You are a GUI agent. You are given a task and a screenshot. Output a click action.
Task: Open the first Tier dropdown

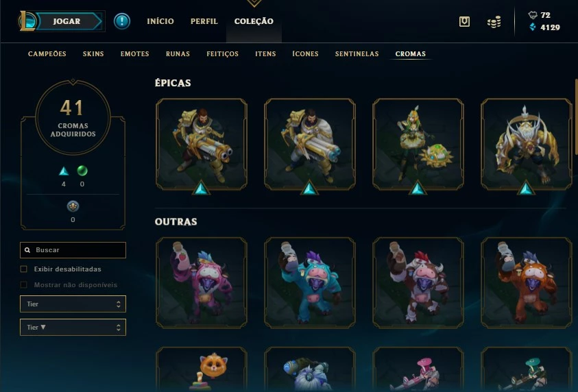click(73, 304)
